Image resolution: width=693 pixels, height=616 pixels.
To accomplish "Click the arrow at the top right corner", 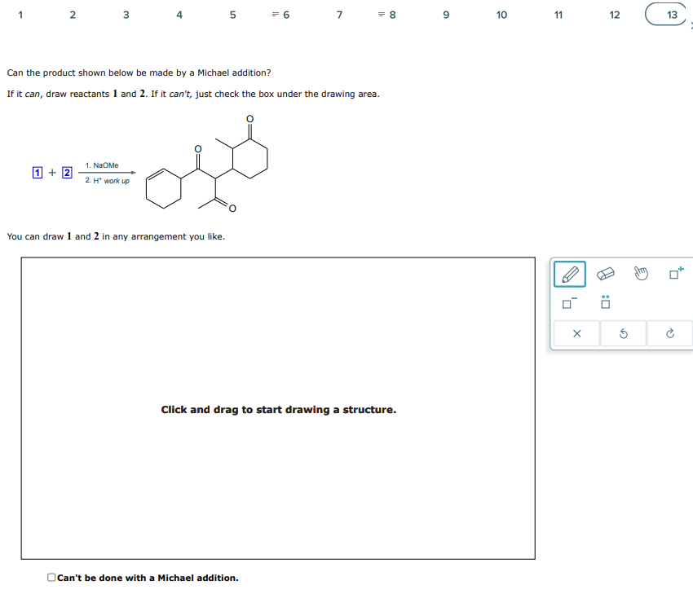I will click(691, 26).
